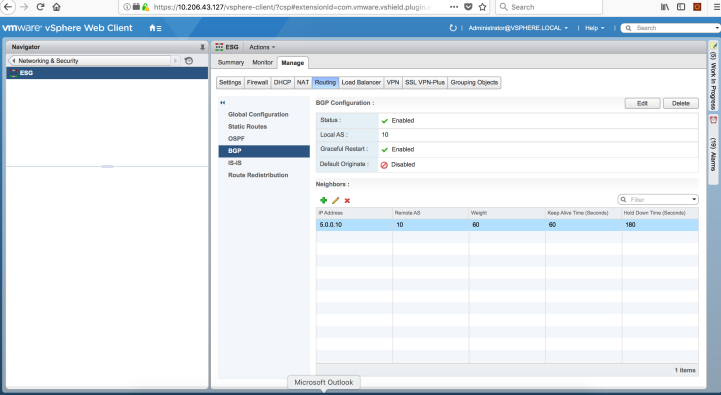
Task: Click the Edit button for BGP Configuration
Action: (x=642, y=103)
